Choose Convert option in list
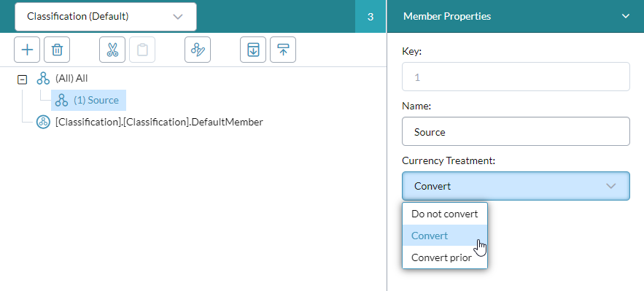Image resolution: width=644 pixels, height=291 pixels. [x=445, y=236]
